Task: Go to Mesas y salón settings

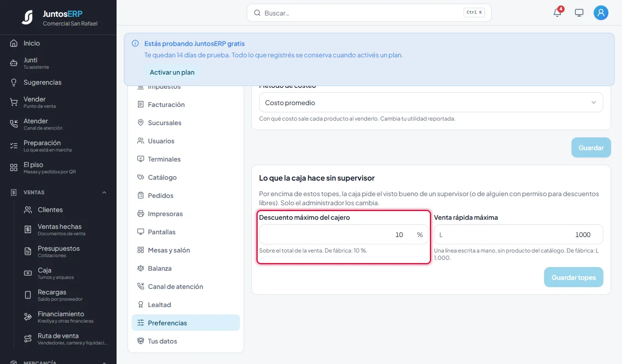Action: point(186,250)
